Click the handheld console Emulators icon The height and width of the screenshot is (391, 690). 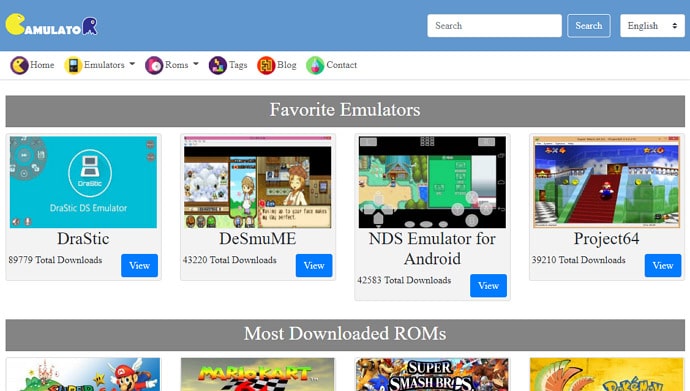73,65
